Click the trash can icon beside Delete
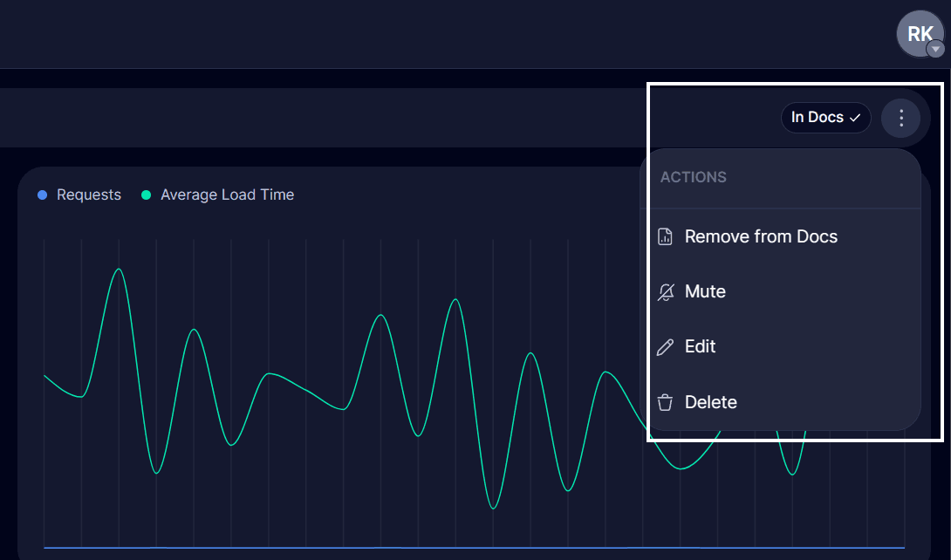The width and height of the screenshot is (951, 560). click(x=665, y=402)
